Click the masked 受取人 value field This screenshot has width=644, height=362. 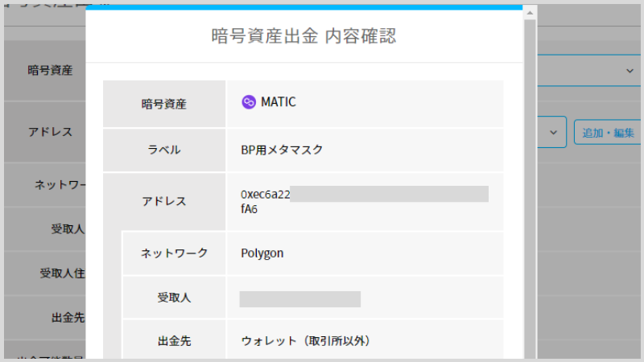(x=299, y=299)
